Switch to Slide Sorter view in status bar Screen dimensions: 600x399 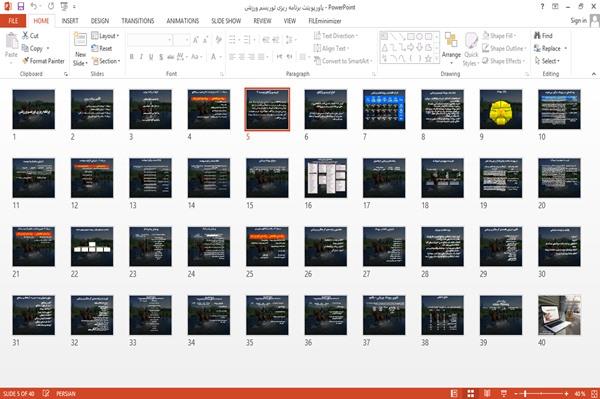[x=471, y=393]
